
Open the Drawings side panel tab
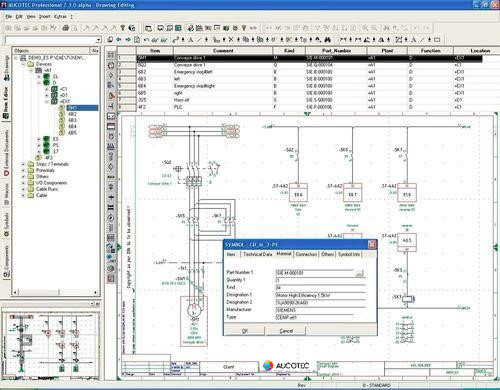point(6,68)
